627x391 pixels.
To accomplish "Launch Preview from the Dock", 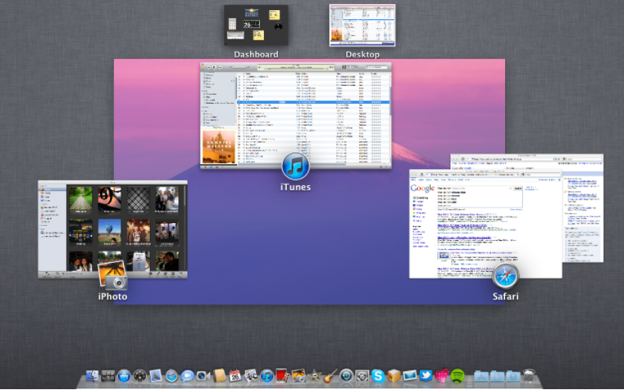I will pyautogui.click(x=251, y=376).
